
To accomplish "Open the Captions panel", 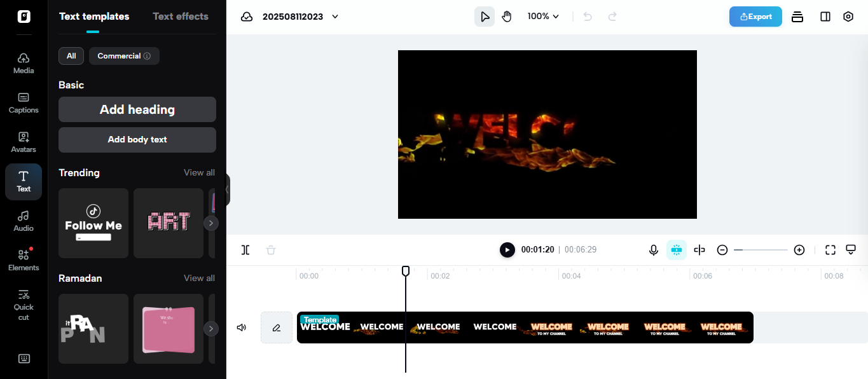I will [23, 102].
